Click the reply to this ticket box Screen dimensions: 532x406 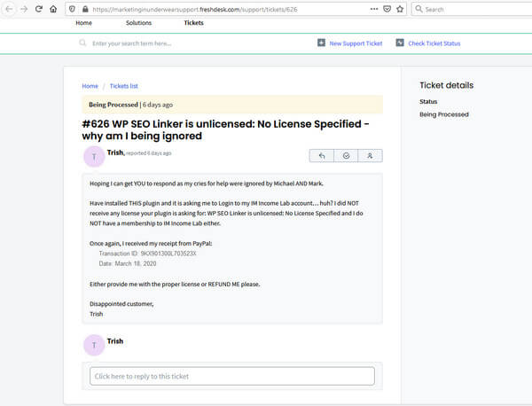232,376
